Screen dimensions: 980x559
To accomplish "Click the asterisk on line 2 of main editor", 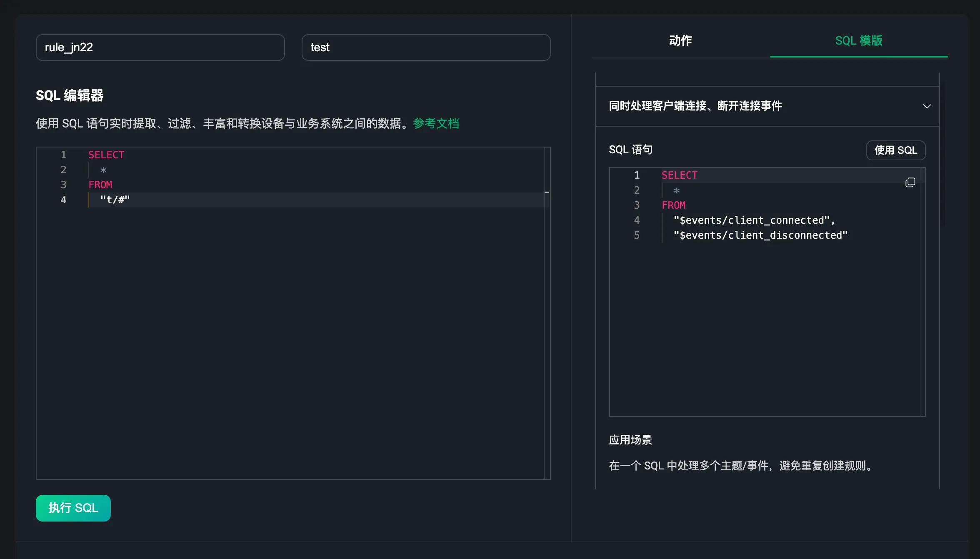I will [x=103, y=170].
